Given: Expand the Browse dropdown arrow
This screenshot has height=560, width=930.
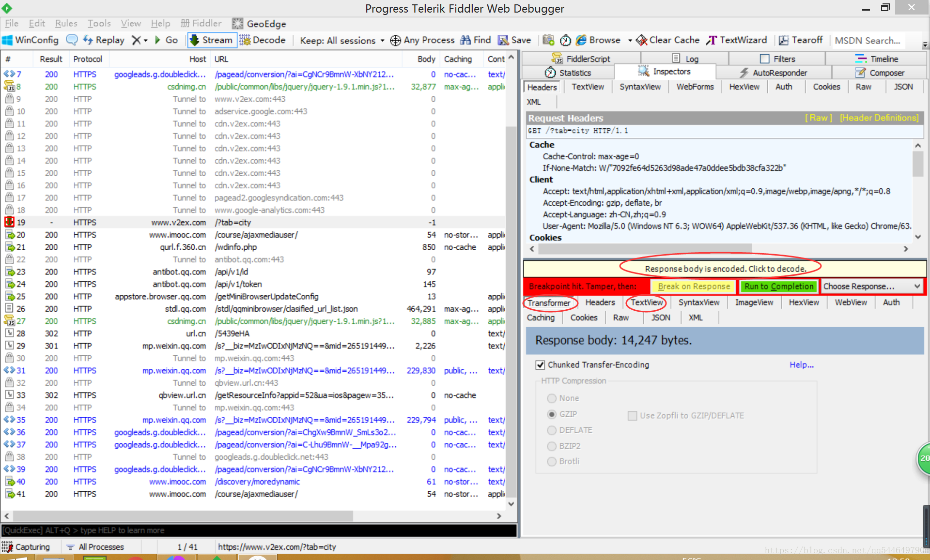Looking at the screenshot, I should [x=630, y=41].
